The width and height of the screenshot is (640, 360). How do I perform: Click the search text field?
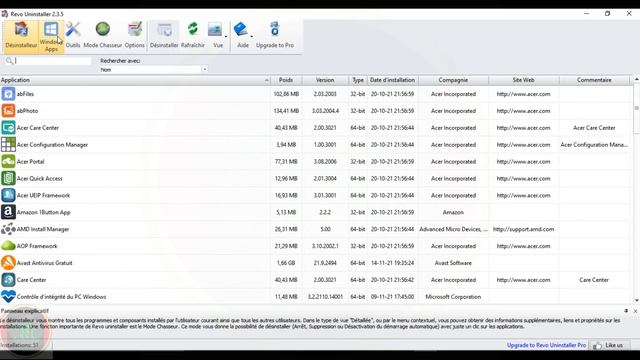[x=52, y=61]
